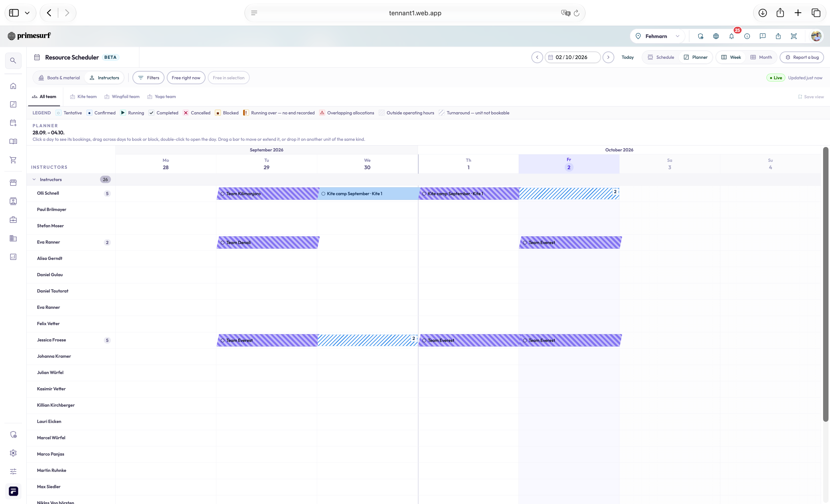The image size is (830, 504).
Task: Open the home icon in sidebar
Action: pos(13,86)
